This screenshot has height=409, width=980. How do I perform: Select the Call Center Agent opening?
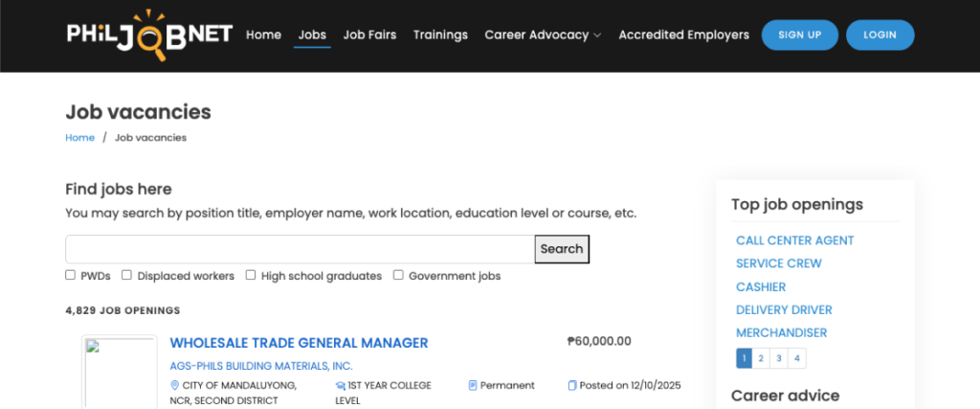click(x=794, y=240)
